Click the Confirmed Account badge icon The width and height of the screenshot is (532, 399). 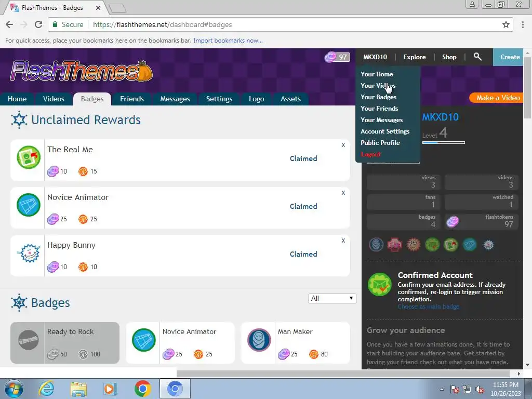coord(380,284)
